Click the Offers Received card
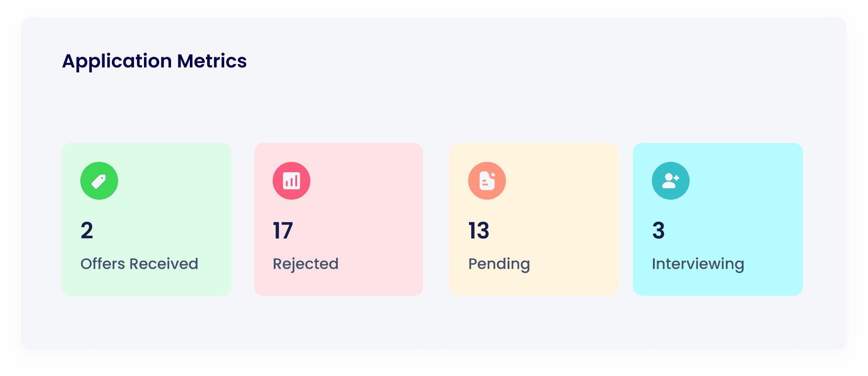 146,218
